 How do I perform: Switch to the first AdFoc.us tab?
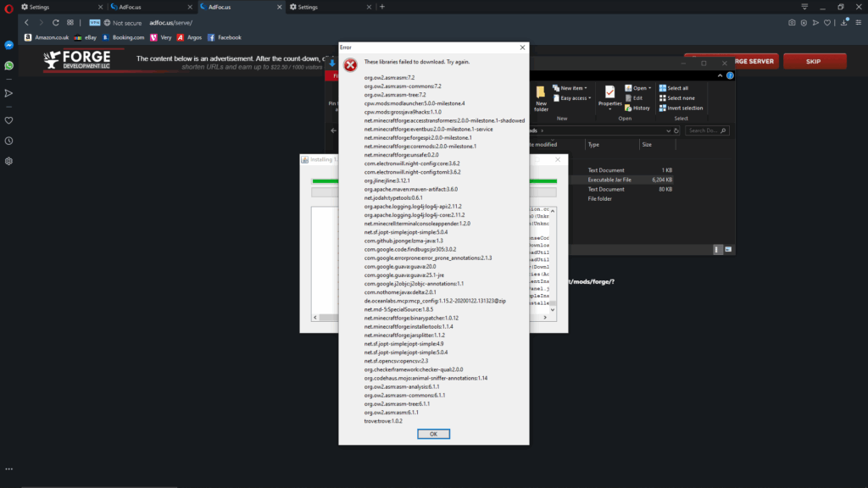tap(151, 7)
